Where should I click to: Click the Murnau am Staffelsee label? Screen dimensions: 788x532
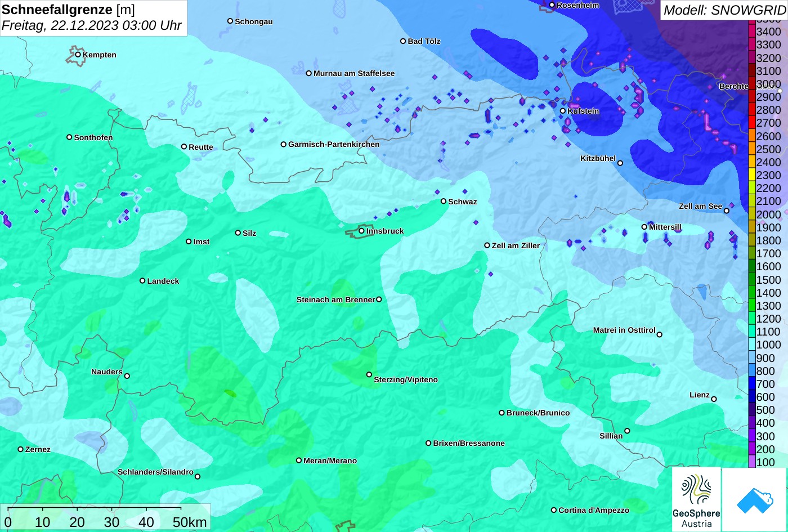(x=354, y=73)
